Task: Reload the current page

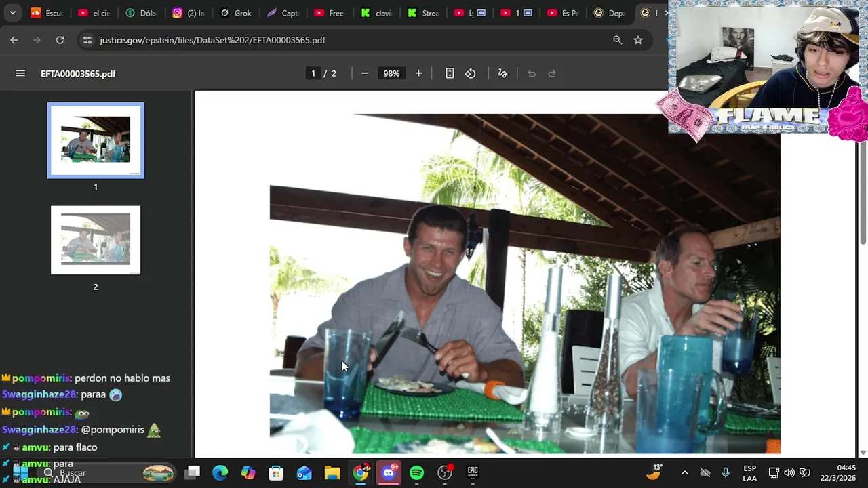Action: tap(60, 40)
